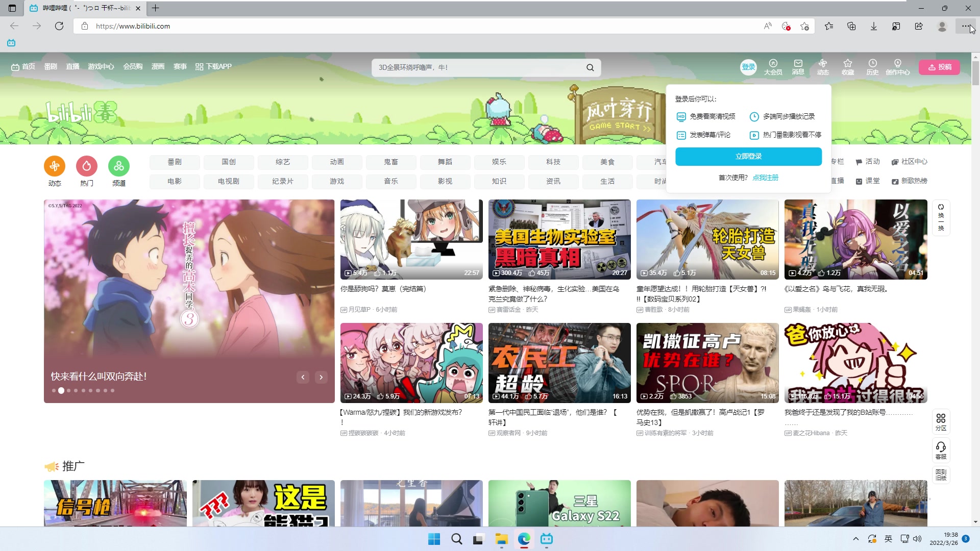Select first carousel indicator dot
980x551 pixels.
[54, 391]
